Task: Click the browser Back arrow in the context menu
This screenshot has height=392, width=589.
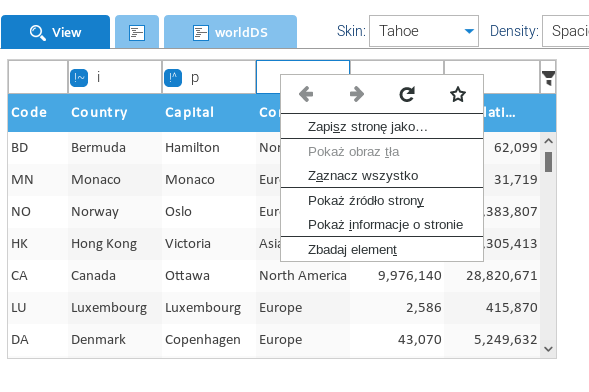Action: point(306,94)
